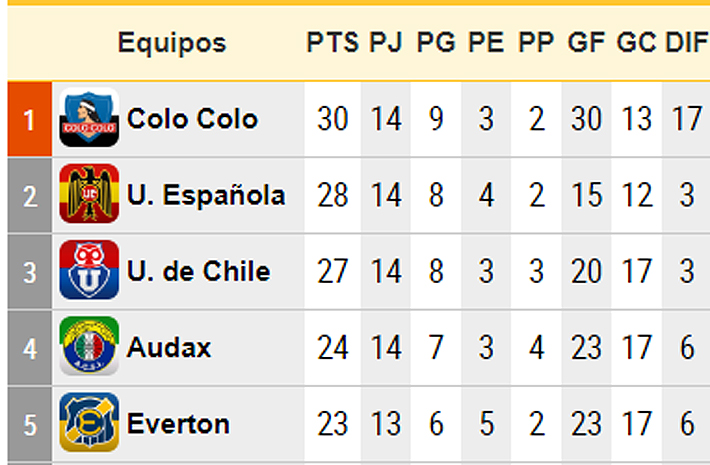The height and width of the screenshot is (465, 710).
Task: Click the Equipos column header
Action: pos(172,43)
